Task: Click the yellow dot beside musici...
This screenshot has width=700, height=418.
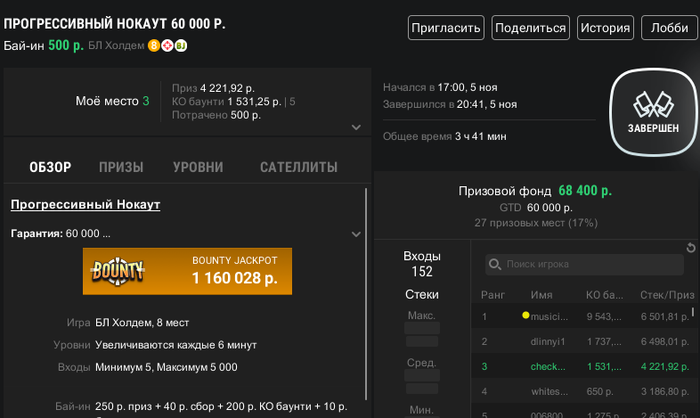Action: tap(525, 315)
